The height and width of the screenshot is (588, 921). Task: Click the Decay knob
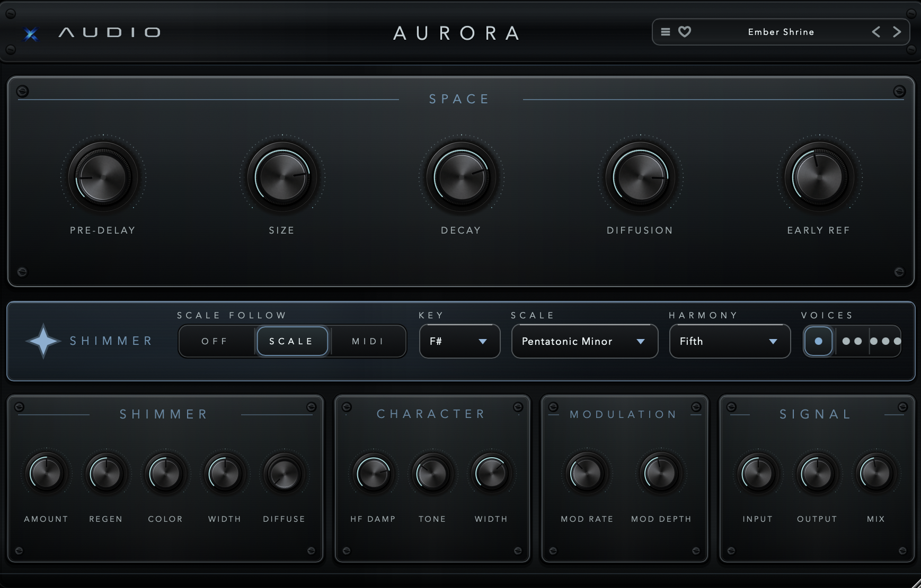pos(461,177)
